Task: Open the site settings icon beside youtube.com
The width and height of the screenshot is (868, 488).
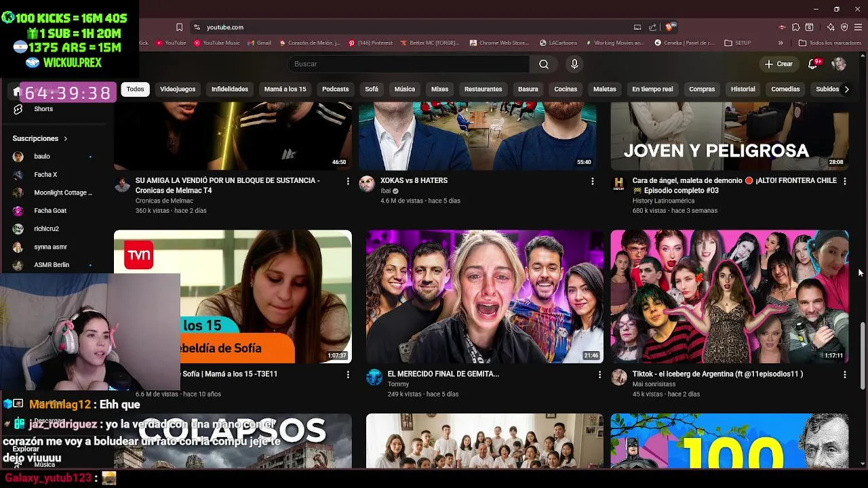Action: (x=197, y=27)
